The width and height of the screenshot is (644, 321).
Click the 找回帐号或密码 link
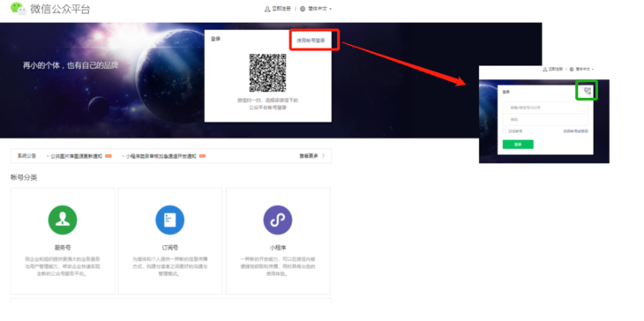tap(575, 131)
